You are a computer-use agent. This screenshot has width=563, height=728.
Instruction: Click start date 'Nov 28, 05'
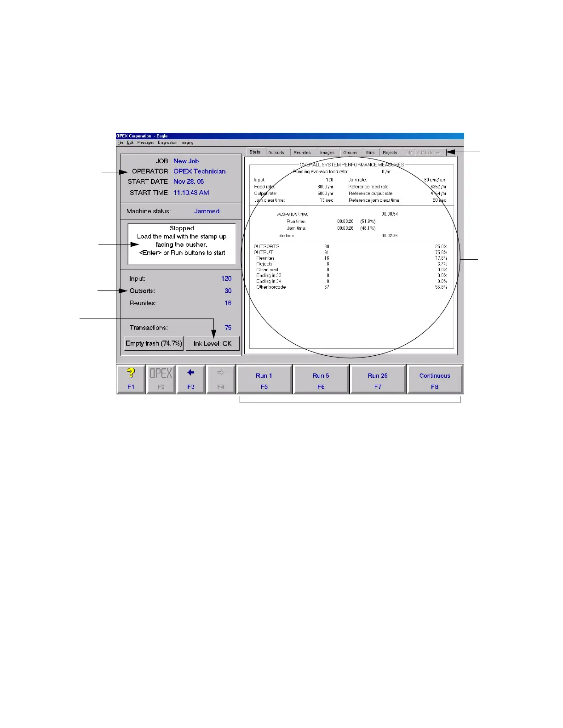189,182
